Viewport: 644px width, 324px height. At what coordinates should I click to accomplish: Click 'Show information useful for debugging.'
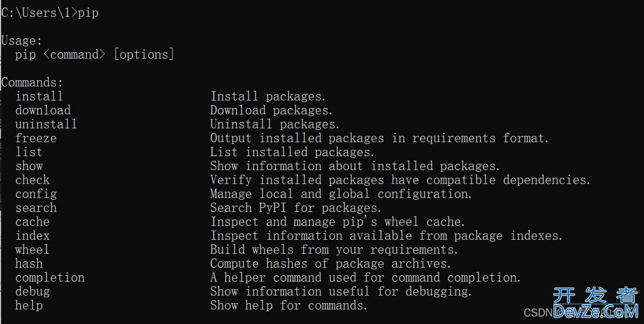341,292
